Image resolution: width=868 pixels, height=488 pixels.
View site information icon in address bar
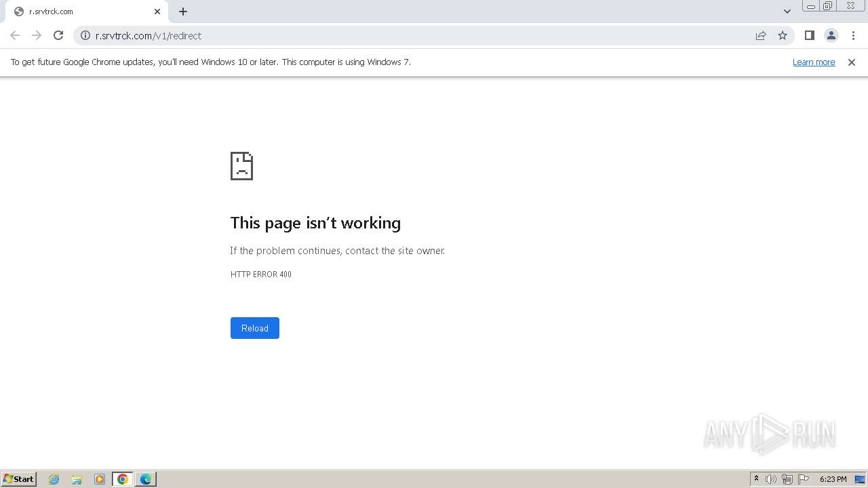coord(85,35)
